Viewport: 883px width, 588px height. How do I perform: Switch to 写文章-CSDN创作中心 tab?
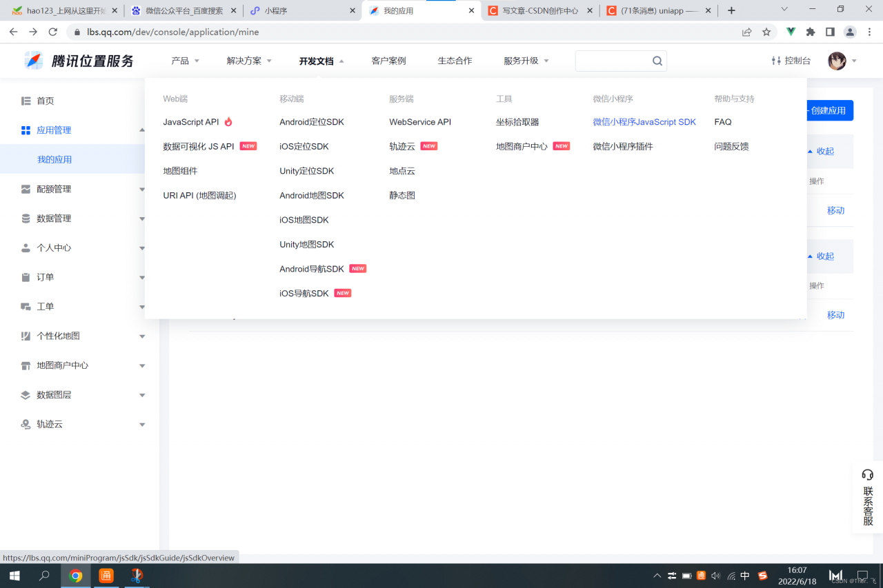[x=540, y=10]
